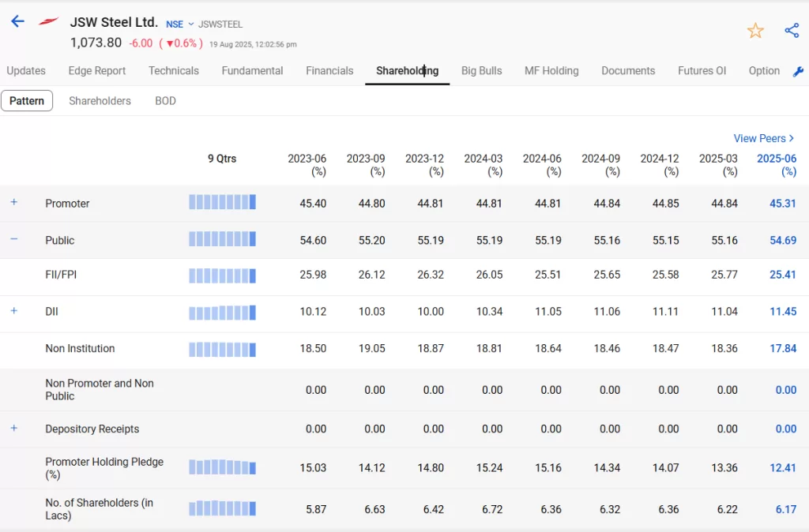Click the shareholders count 6.17
This screenshot has width=809, height=532.
click(x=786, y=509)
